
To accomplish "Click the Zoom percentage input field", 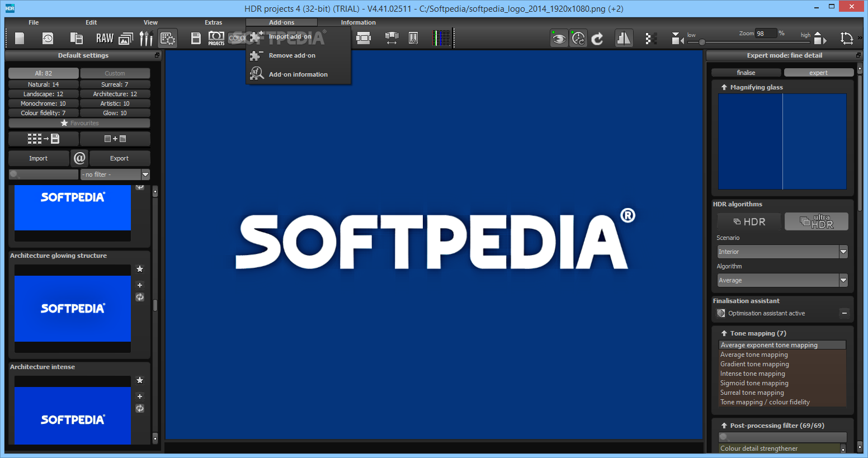I will [766, 34].
